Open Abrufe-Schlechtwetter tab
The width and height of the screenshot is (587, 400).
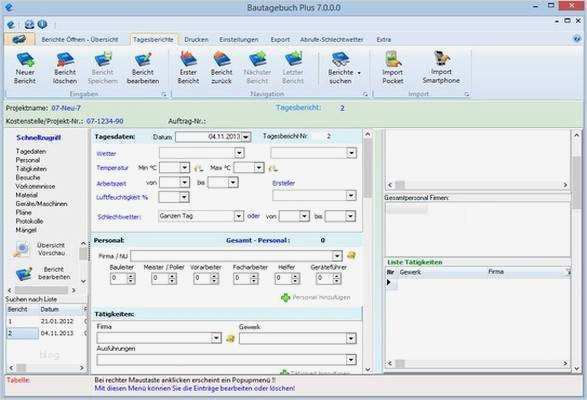332,39
